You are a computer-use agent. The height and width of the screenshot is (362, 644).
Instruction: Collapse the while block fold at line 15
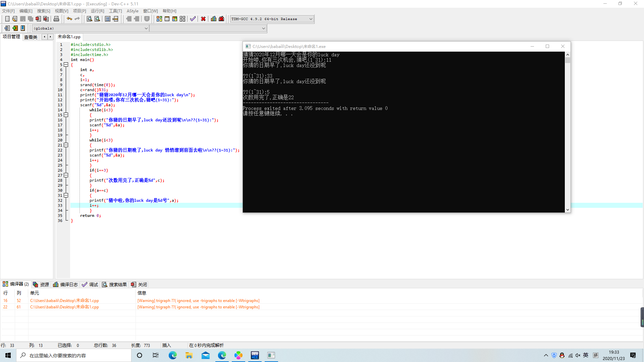click(66, 115)
